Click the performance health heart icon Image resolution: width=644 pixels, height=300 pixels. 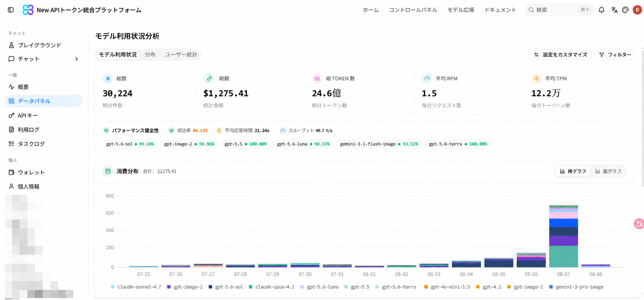point(106,130)
